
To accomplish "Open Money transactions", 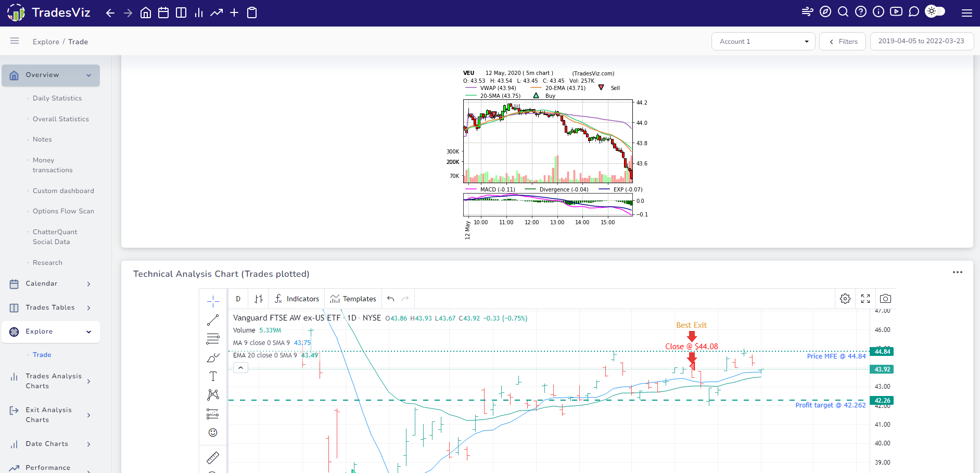I will [53, 165].
